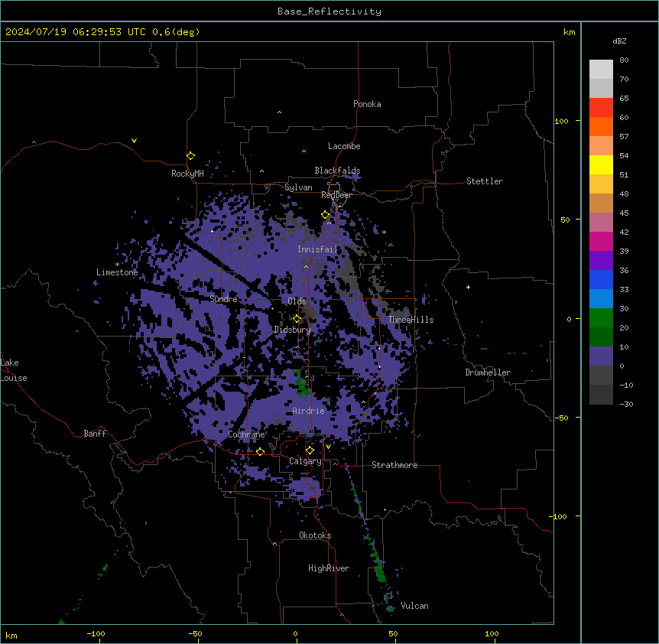
Task: Click the Lacombe city label
Action: click(x=344, y=146)
